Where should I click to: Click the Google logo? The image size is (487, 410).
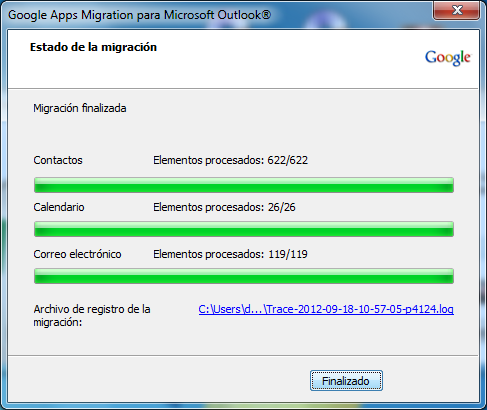point(448,58)
